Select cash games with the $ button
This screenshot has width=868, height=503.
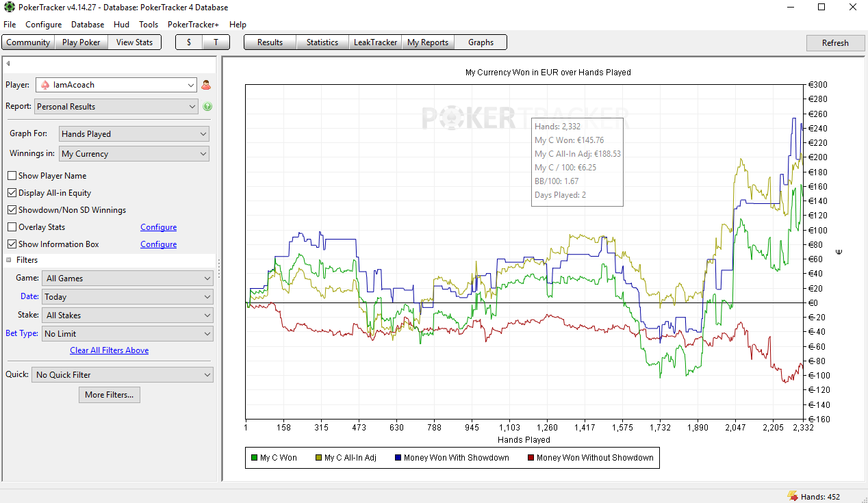click(x=189, y=42)
